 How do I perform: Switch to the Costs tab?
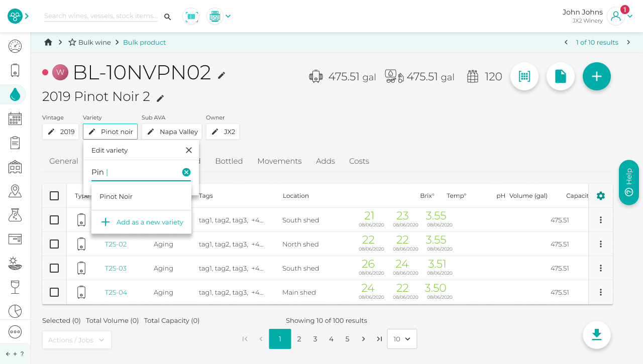tap(359, 161)
